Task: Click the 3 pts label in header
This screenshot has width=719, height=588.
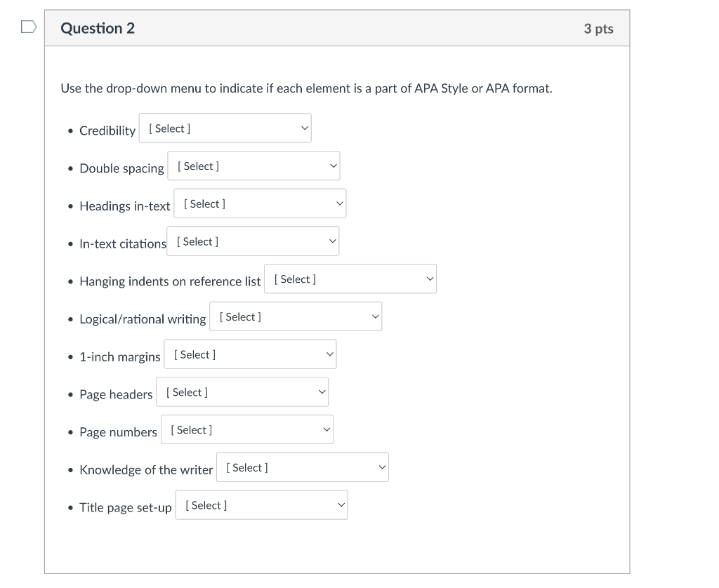Action: pos(598,29)
